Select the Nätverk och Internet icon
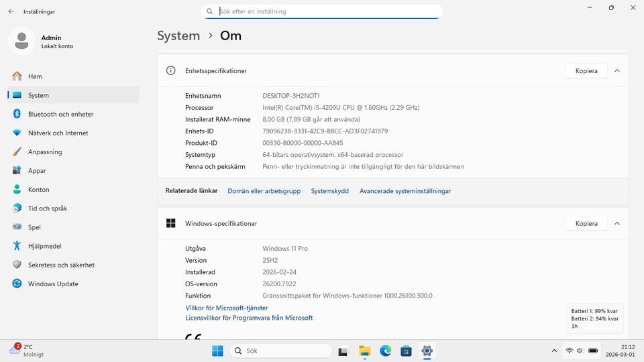 coord(17,133)
